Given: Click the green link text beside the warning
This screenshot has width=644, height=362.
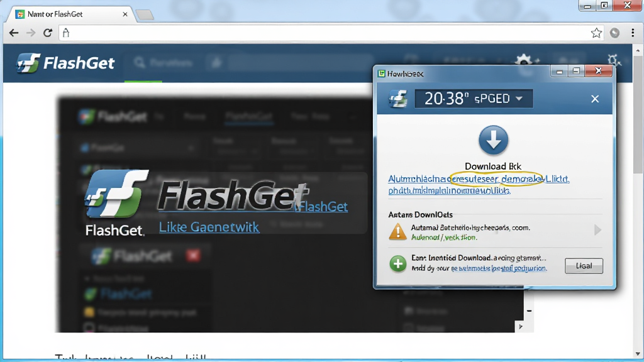Looking at the screenshot, I should (x=444, y=237).
